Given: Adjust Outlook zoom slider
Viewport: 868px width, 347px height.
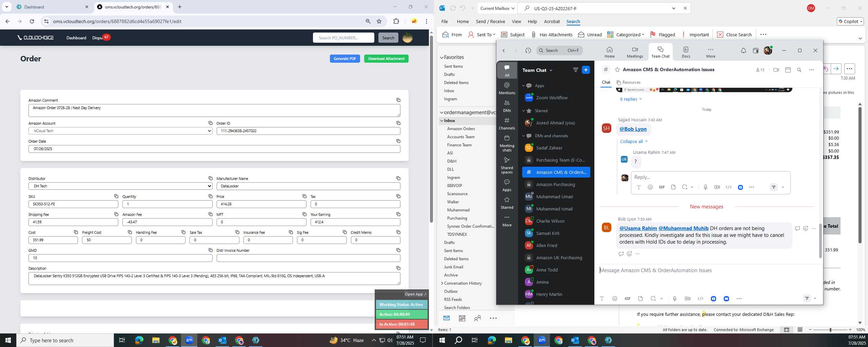Looking at the screenshot, I should pos(830,330).
